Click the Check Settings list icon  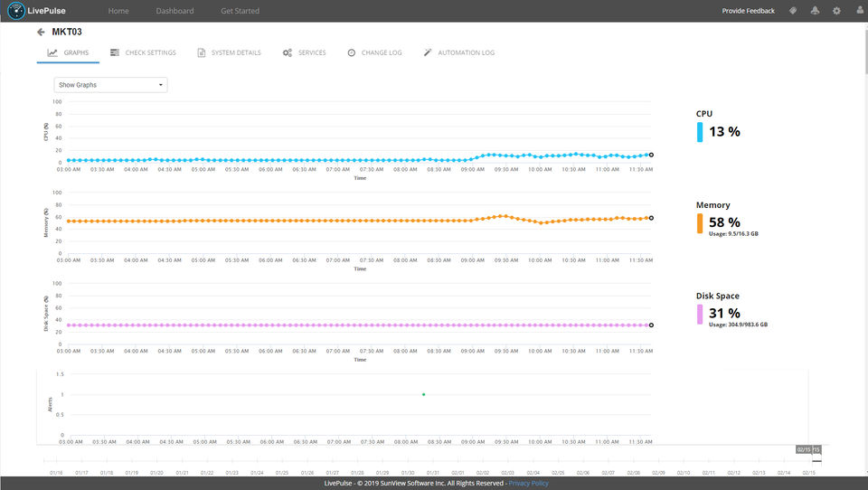click(115, 52)
